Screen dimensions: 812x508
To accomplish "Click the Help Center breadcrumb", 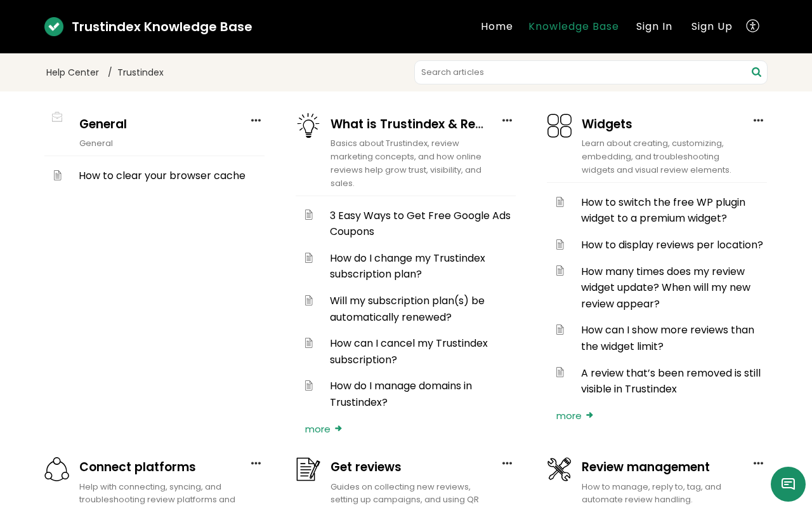I will click(x=72, y=72).
